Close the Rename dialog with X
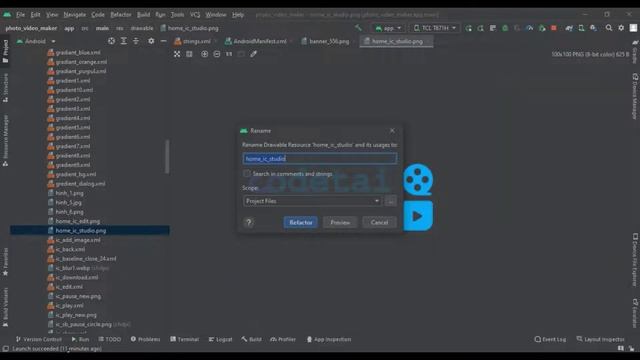Viewport: 640px width, 360px height. tap(392, 131)
